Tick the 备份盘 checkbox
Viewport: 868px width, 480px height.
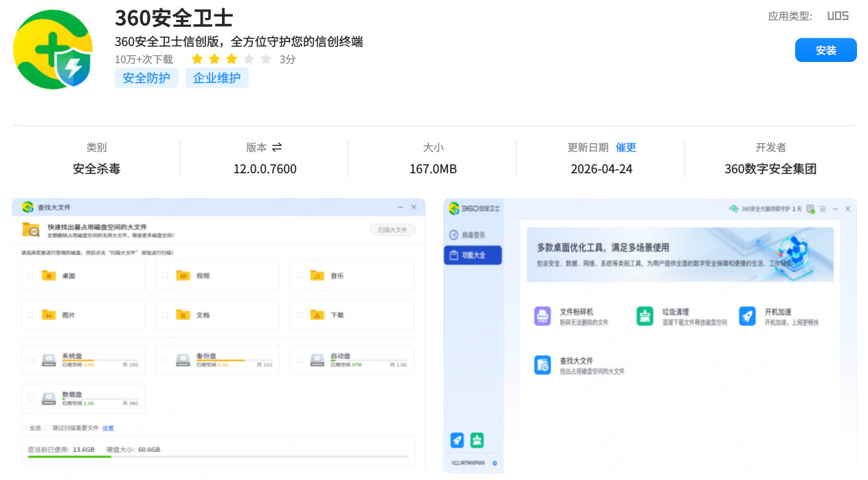click(165, 360)
